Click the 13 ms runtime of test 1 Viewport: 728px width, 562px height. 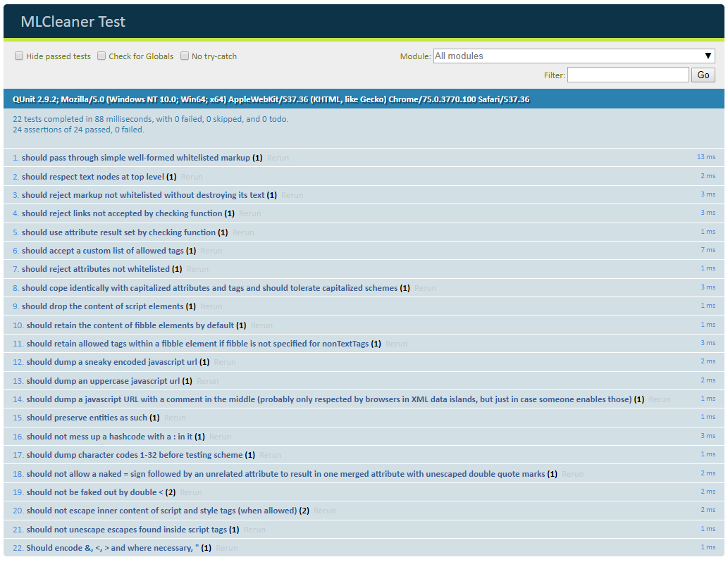tap(705, 157)
